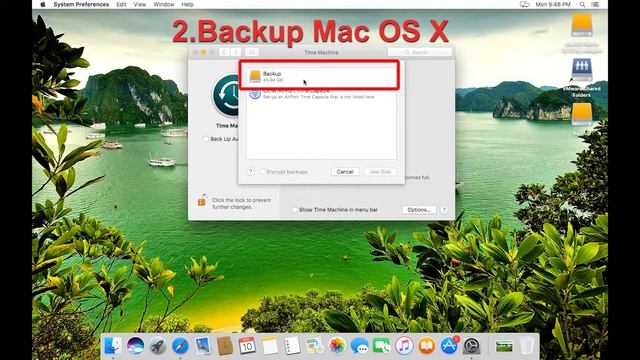Launch FaceTime from the Dock

(x=382, y=346)
